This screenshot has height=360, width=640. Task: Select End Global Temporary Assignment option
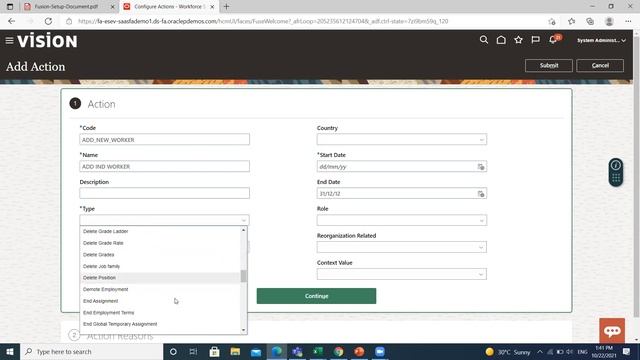coord(160,324)
